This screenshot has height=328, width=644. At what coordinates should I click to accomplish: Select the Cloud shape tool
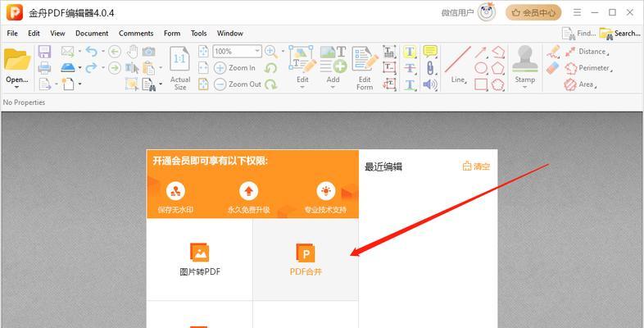[498, 84]
